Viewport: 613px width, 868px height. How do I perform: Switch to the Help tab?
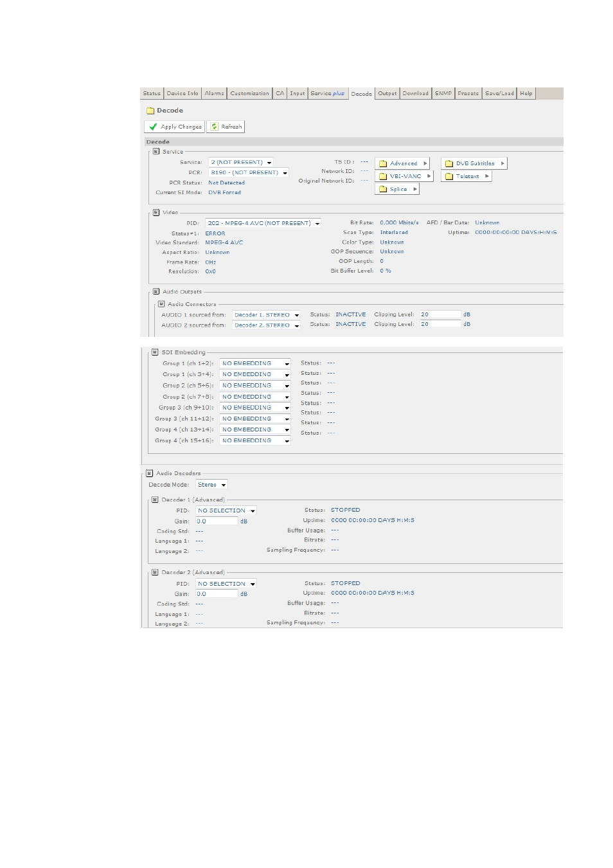526,93
